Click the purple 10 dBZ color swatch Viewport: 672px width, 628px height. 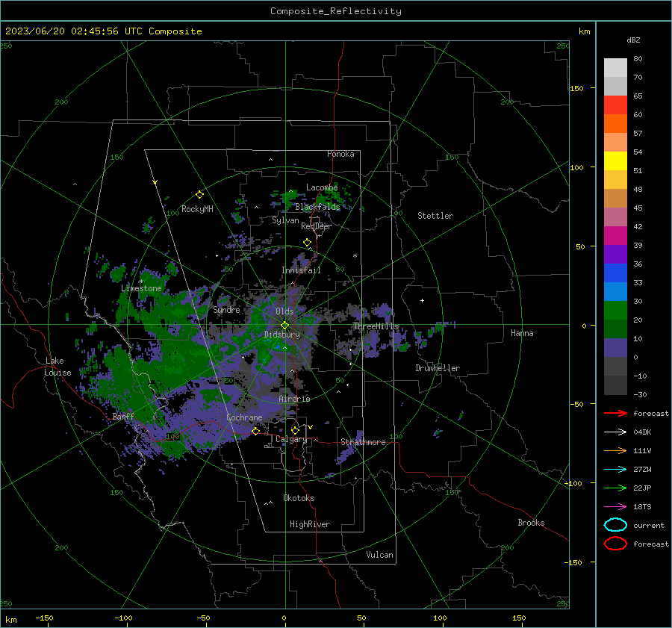[615, 348]
